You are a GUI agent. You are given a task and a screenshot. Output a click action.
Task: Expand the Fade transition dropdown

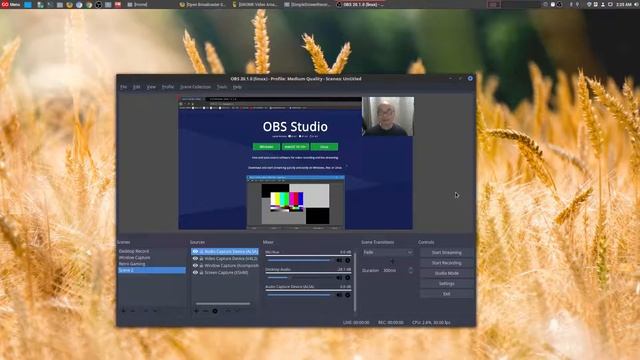point(387,253)
